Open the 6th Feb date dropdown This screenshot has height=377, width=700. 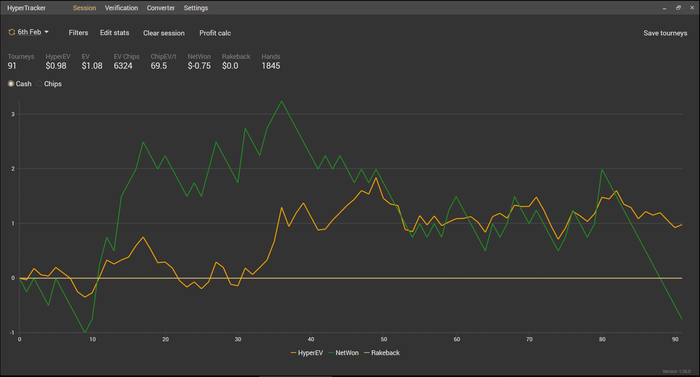pos(33,32)
